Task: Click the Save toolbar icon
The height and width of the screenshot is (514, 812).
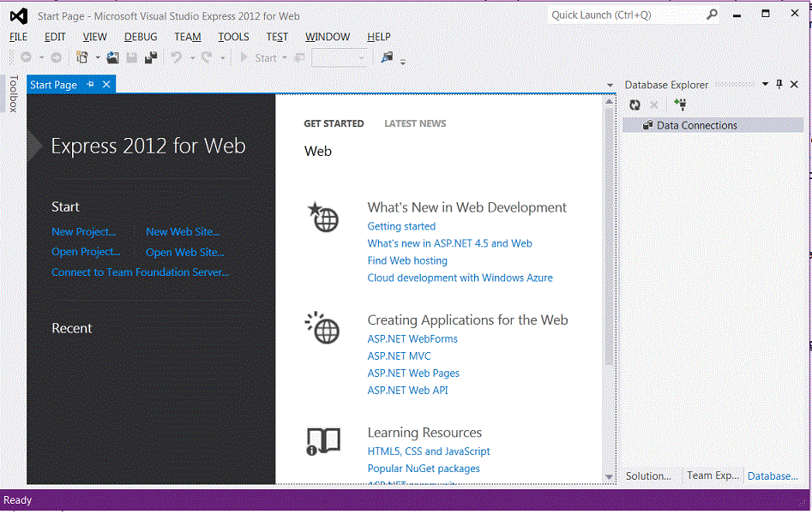Action: 132,57
